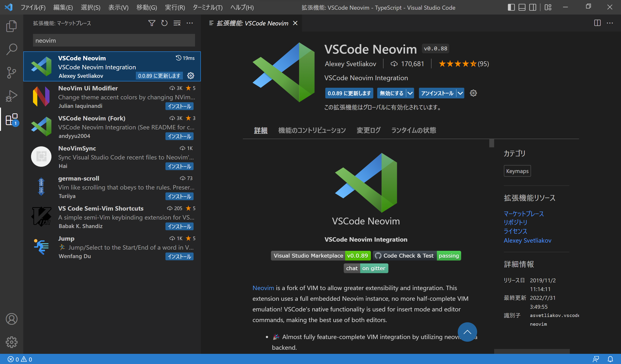Image resolution: width=621 pixels, height=364 pixels.
Task: Open the リポジトリ link in extension resources
Action: tap(515, 222)
